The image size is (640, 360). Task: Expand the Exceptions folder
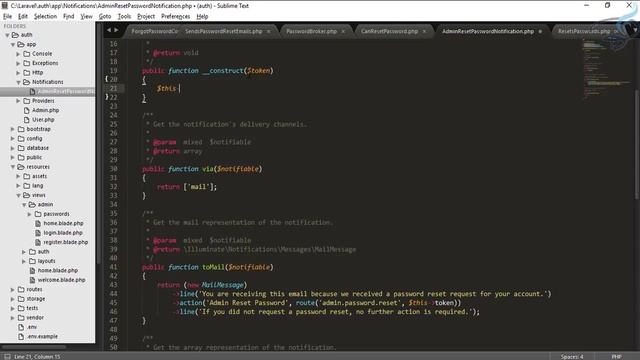point(18,63)
